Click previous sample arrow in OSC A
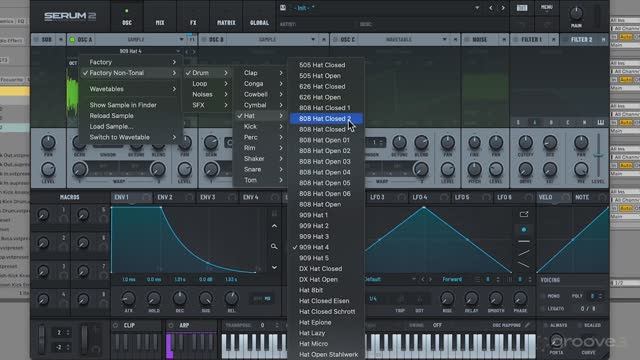 (x=187, y=51)
